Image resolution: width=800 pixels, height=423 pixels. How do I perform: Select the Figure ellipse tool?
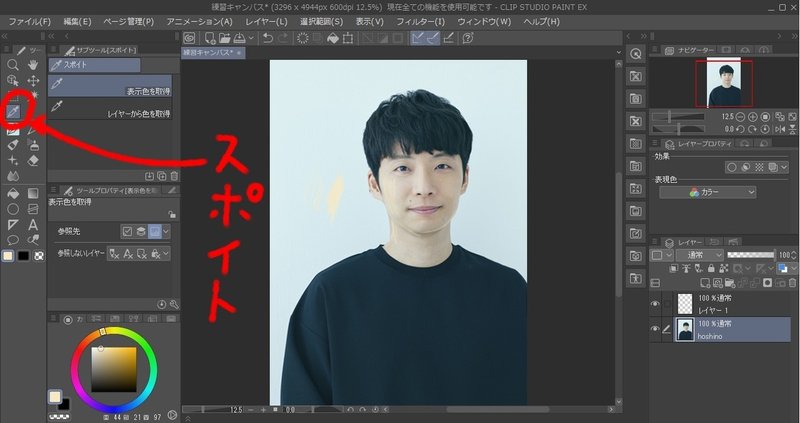[x=13, y=209]
